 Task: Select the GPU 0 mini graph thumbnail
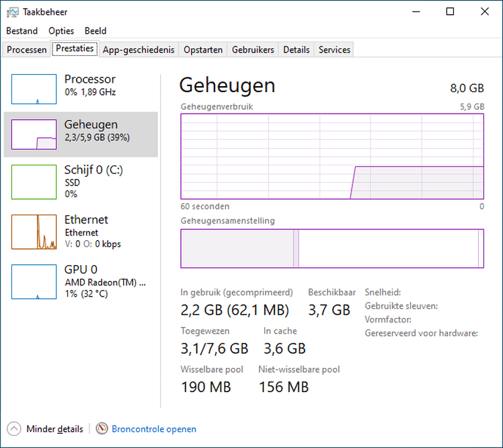pos(34,282)
